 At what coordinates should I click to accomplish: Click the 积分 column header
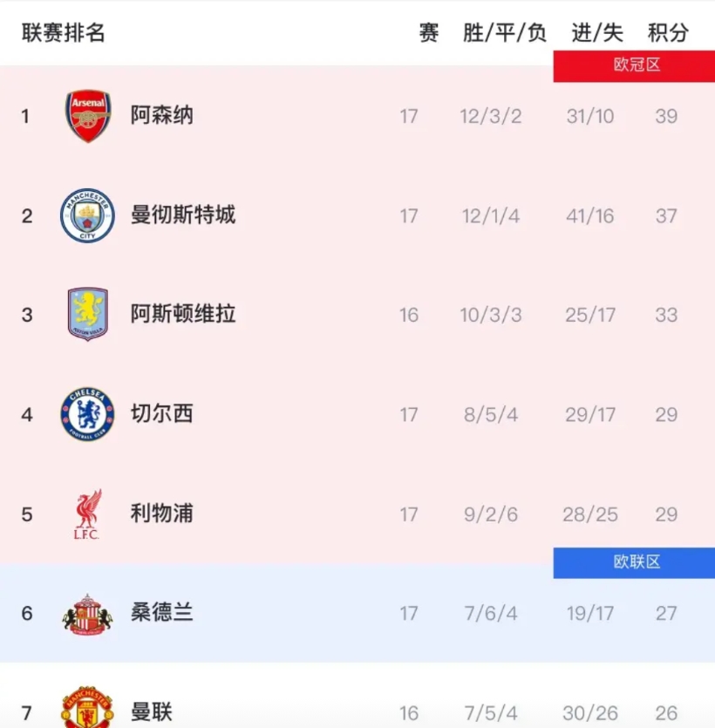coord(668,33)
